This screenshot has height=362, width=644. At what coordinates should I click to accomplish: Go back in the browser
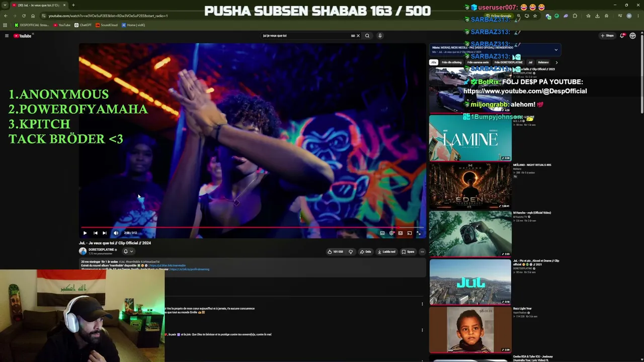point(6,16)
